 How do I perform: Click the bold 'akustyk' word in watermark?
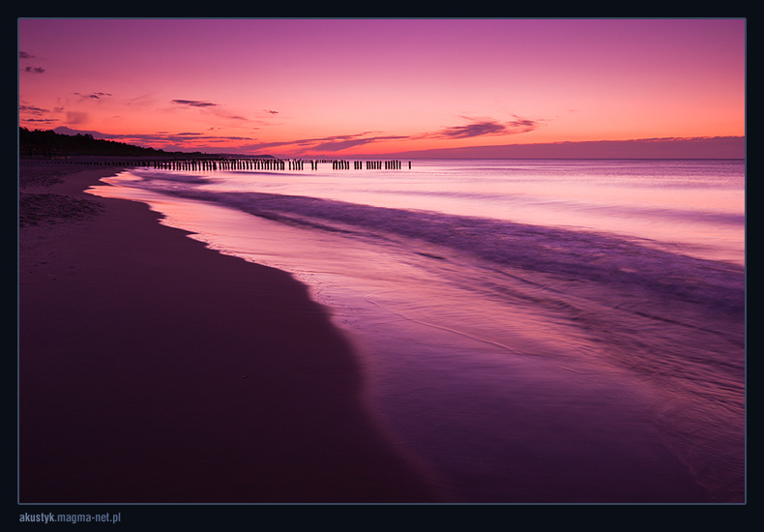coord(37,517)
